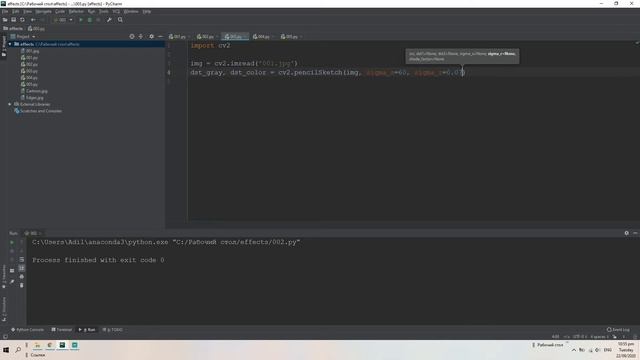Click the Back navigation arrow in toolbar
Viewport: 640px width, 360px height.
(33, 20)
